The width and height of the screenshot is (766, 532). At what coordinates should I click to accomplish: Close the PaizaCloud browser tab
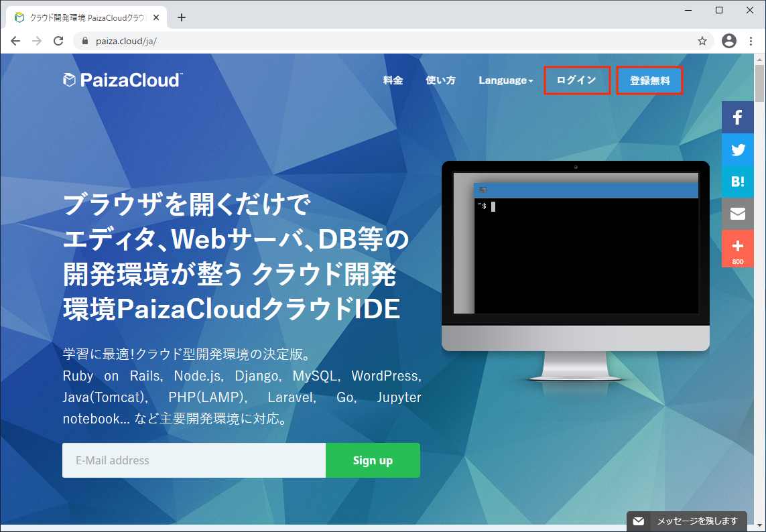click(x=156, y=17)
